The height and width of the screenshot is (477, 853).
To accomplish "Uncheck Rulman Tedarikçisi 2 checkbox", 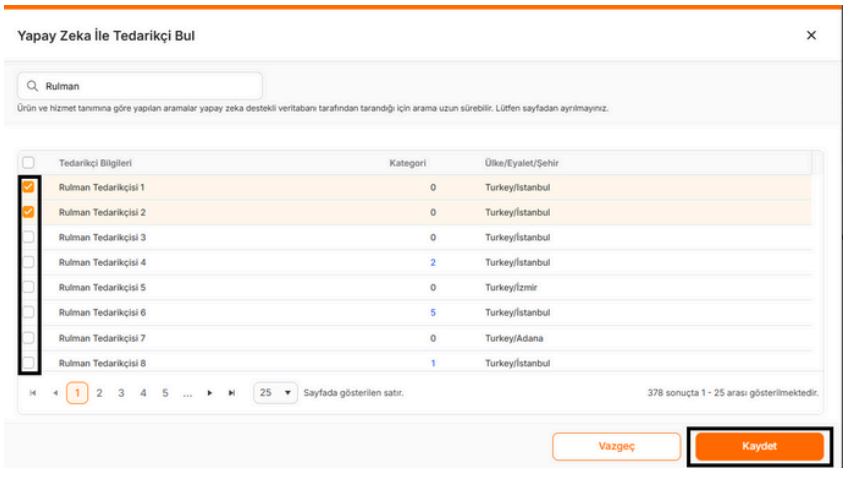I will click(x=28, y=212).
